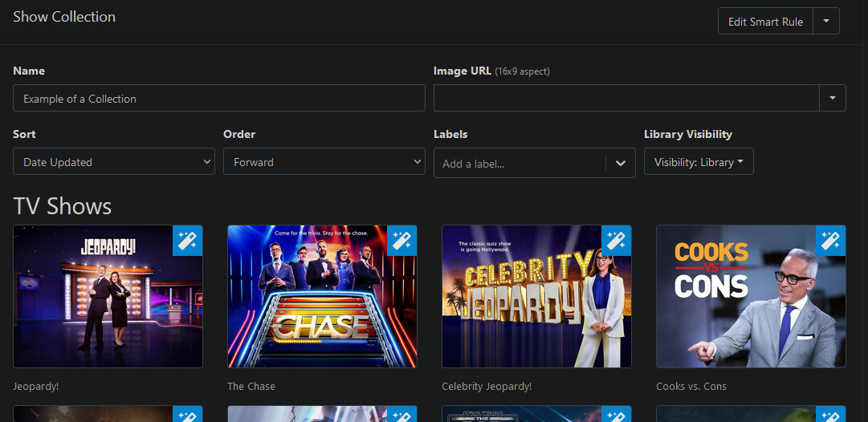Viewport: 868px width, 422px height.
Task: Click the Edit Smart Rule button
Action: coord(765,22)
